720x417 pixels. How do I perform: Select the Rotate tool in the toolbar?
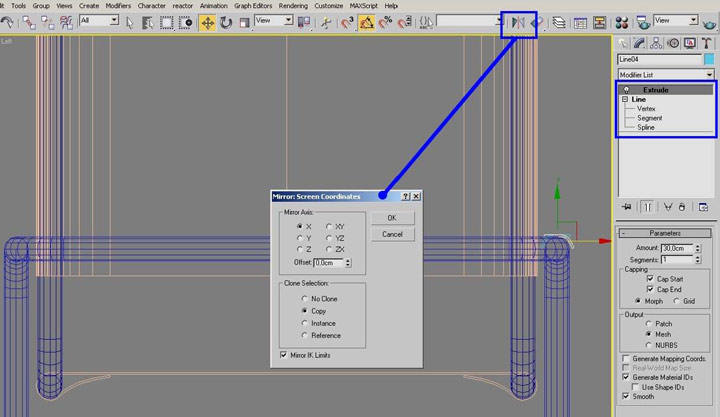[x=226, y=21]
